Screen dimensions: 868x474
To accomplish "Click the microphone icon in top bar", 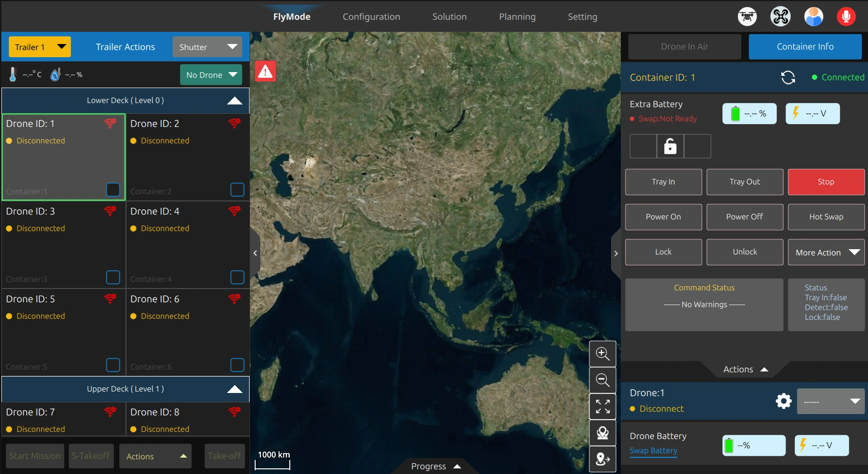I will pyautogui.click(x=846, y=17).
